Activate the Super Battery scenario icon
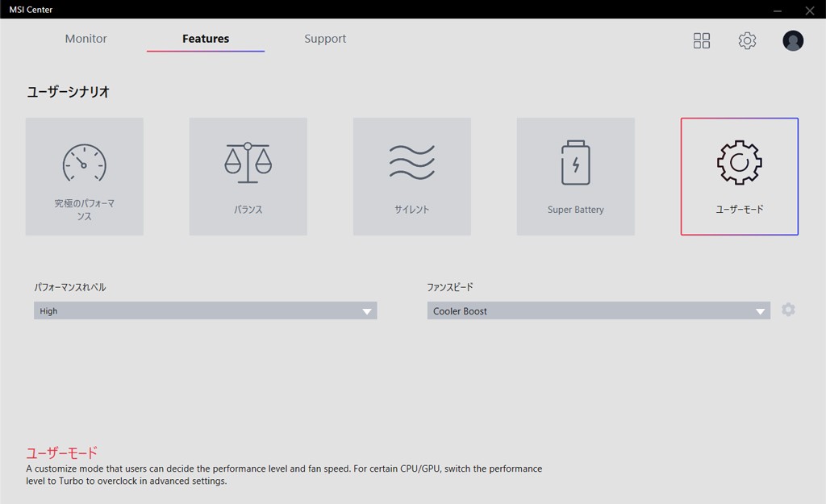Screen dimensions: 826x504 pyautogui.click(x=575, y=164)
